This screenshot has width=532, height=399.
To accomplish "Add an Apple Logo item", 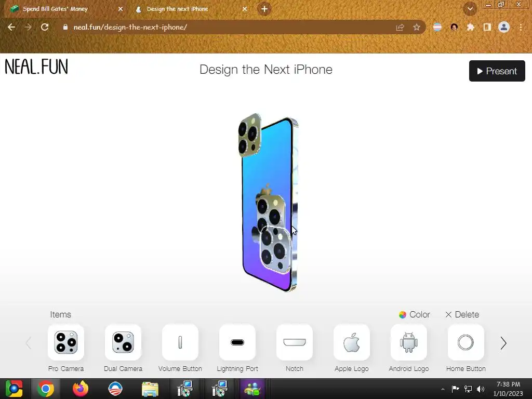I will (352, 342).
